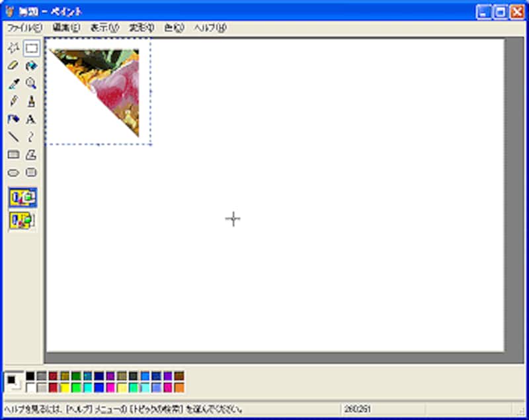Minimize the Paint window
This screenshot has height=420, width=529.
pos(484,13)
